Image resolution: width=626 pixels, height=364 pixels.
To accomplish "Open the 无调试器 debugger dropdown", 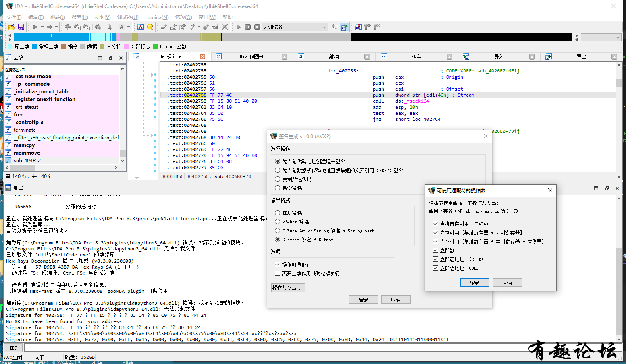I will click(295, 27).
